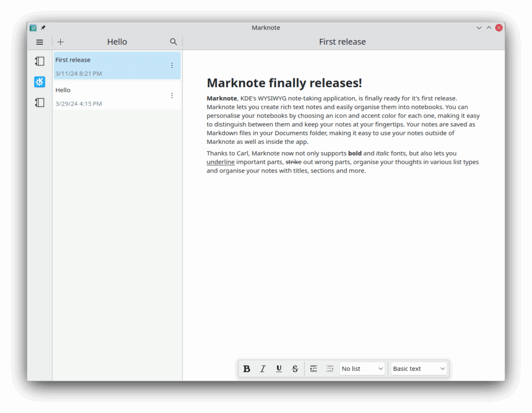Open the top notebook in the sidebar

tap(39, 61)
